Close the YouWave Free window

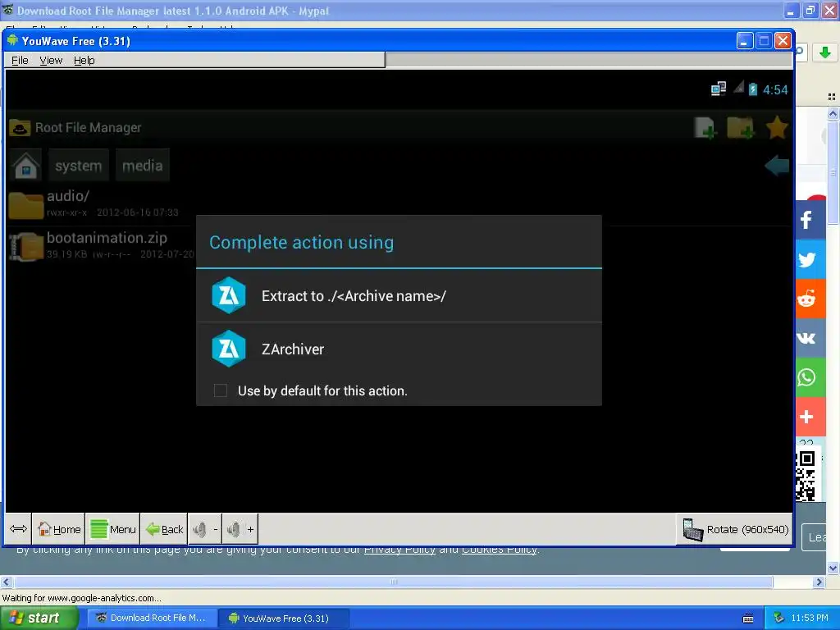[x=783, y=41]
